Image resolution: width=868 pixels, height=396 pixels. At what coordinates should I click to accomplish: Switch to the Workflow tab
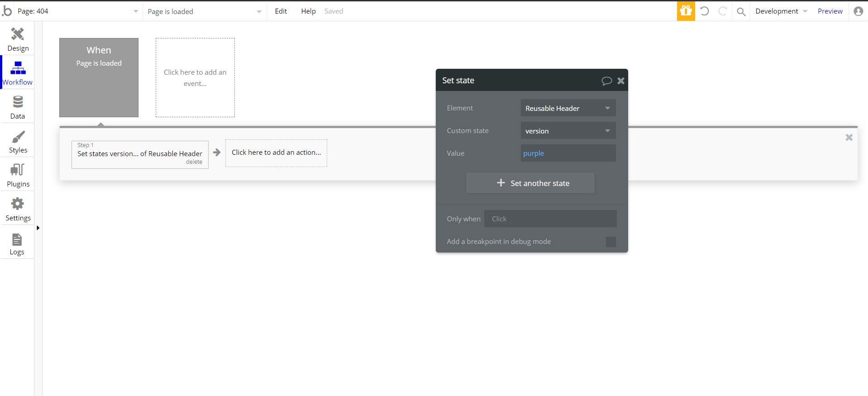click(18, 73)
